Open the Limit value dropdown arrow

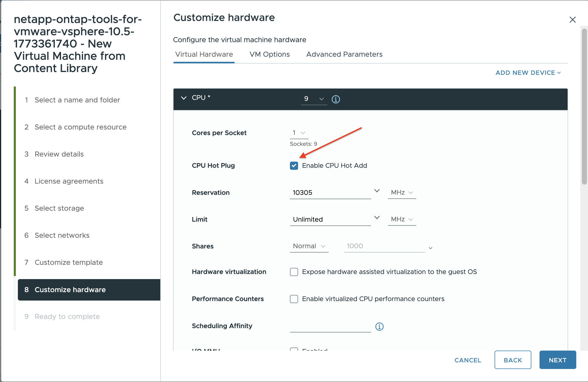pyautogui.click(x=377, y=218)
